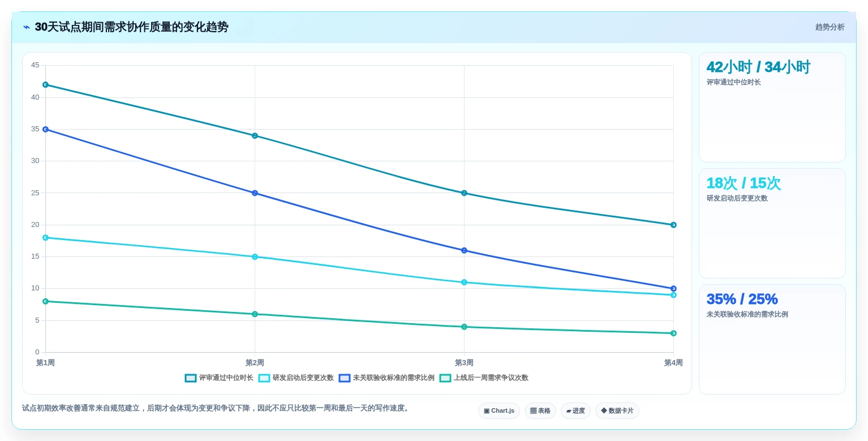The image size is (868, 441).
Task: Click the lightning icon beside the title
Action: coord(27,27)
